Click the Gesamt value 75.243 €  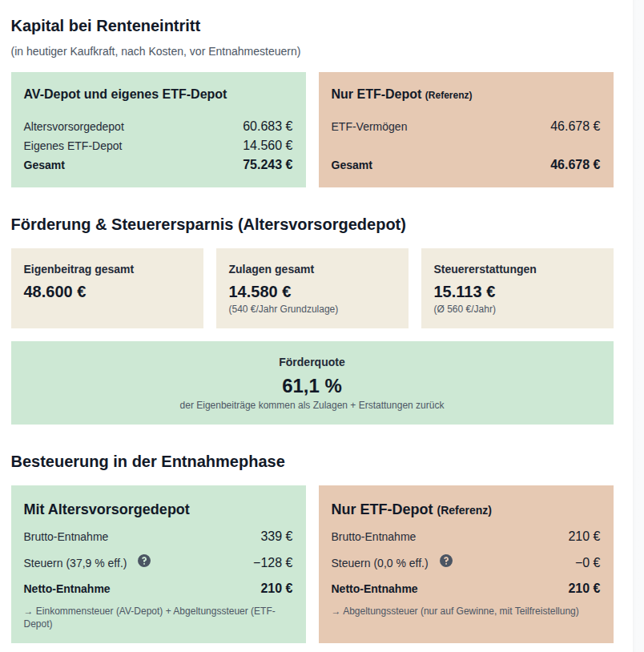click(x=268, y=165)
